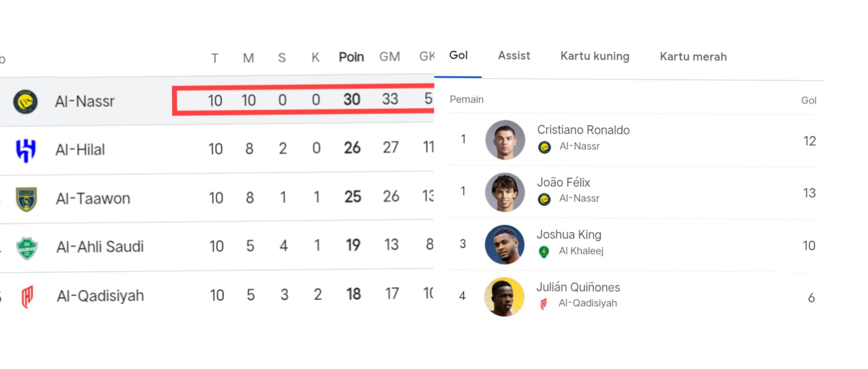Click Al-Nassr badge under Cristiano Ronaldo

point(545,147)
